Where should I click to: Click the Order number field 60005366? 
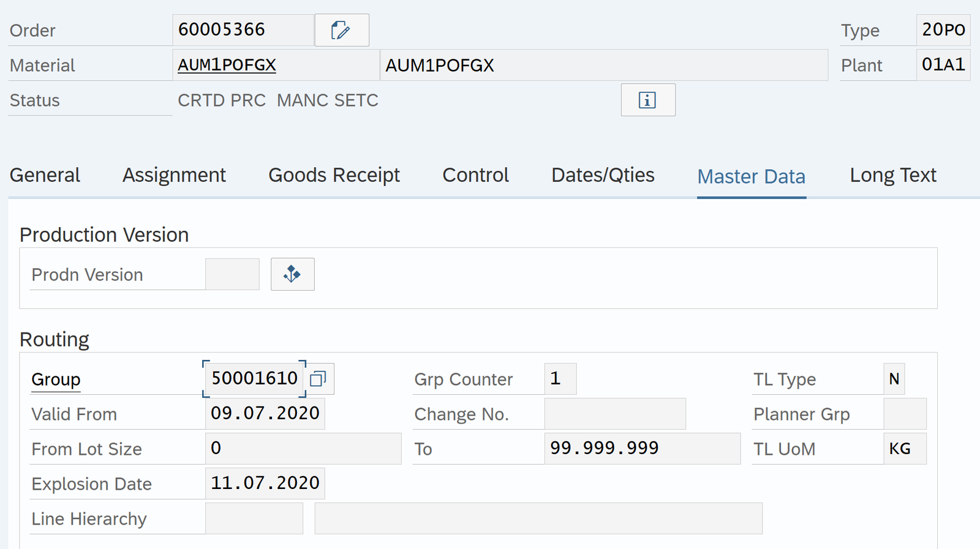(243, 30)
